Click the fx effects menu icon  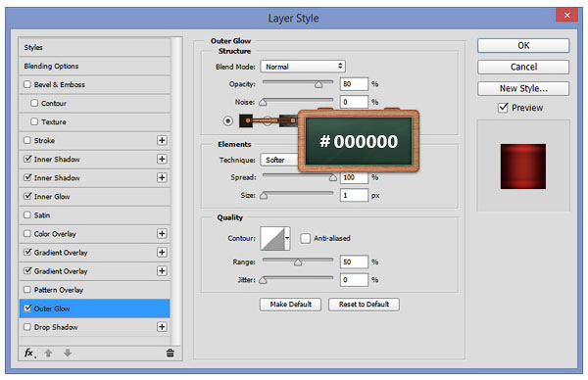29,353
